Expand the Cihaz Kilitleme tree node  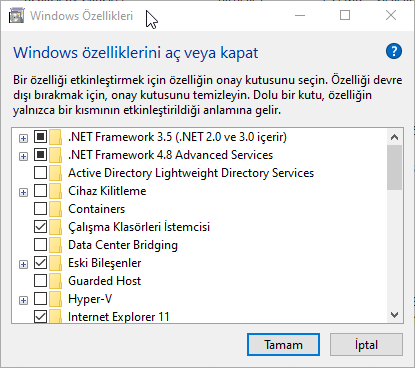[23, 192]
